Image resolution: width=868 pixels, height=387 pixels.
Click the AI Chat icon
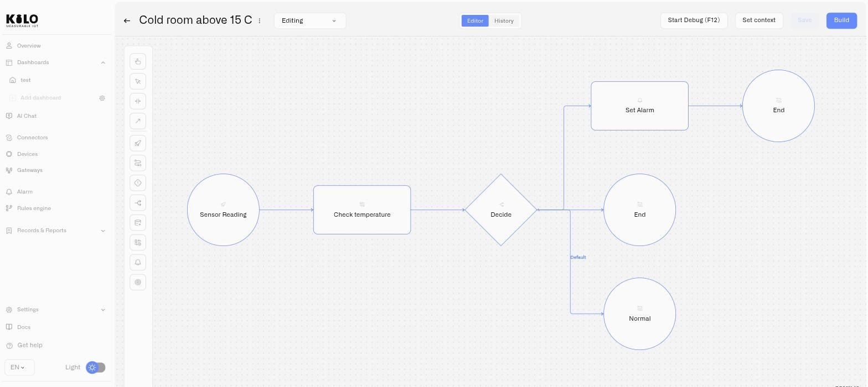pyautogui.click(x=9, y=116)
